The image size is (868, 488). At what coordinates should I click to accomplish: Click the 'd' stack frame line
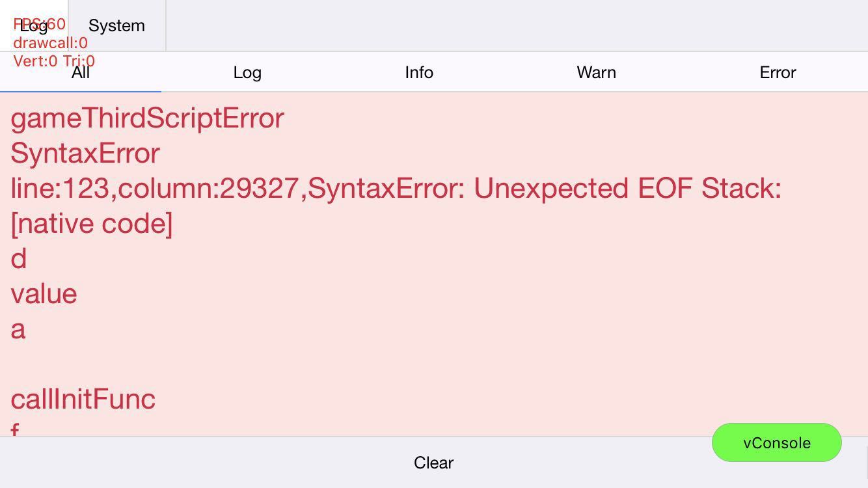coord(19,259)
